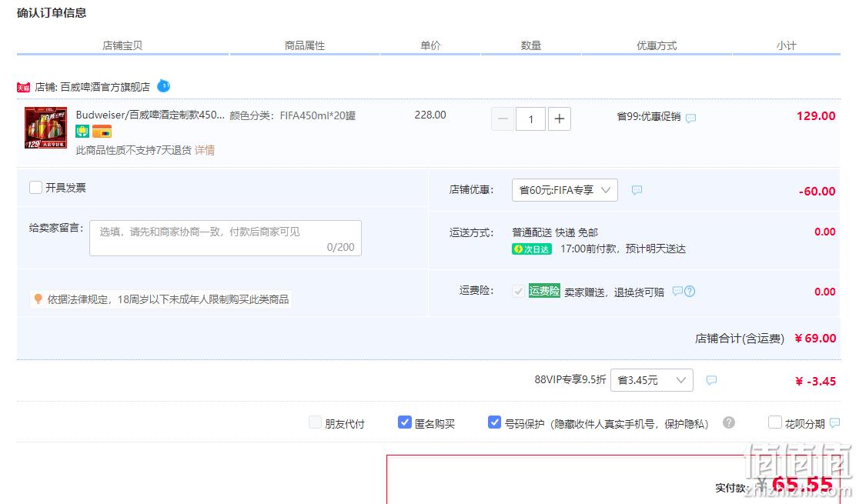Click the 卖家赠送，退换货可赔 text
Screen dimensions: 859x504
tap(614, 292)
